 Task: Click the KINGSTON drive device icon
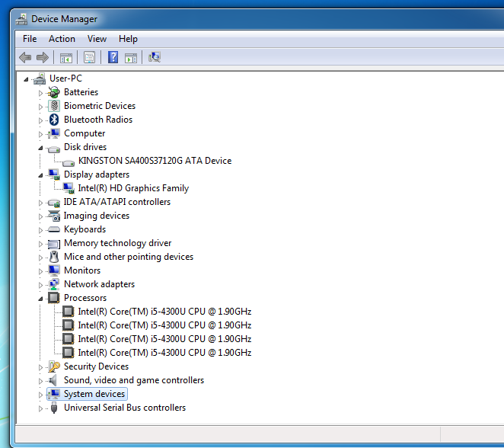(69, 163)
